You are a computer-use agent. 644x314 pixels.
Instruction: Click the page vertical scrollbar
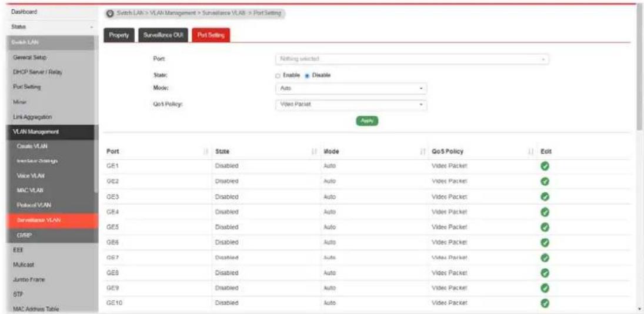[639, 68]
